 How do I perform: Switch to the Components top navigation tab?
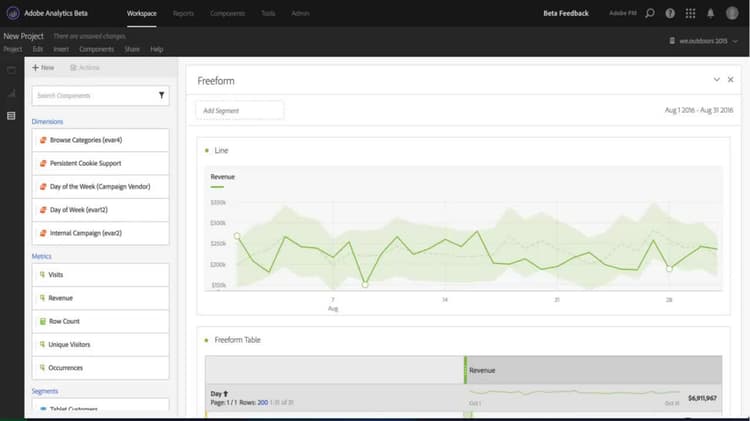pos(228,13)
